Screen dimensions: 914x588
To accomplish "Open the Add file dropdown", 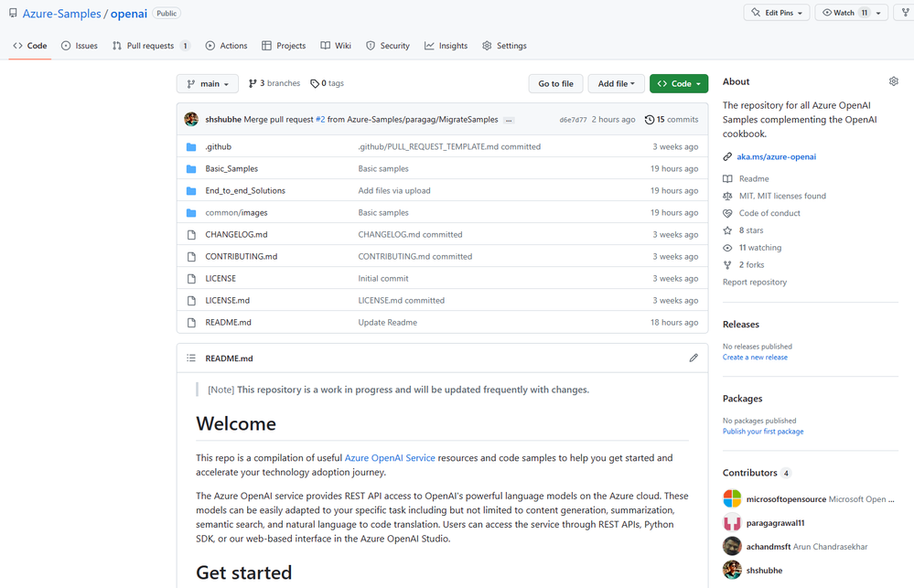I will pyautogui.click(x=616, y=84).
